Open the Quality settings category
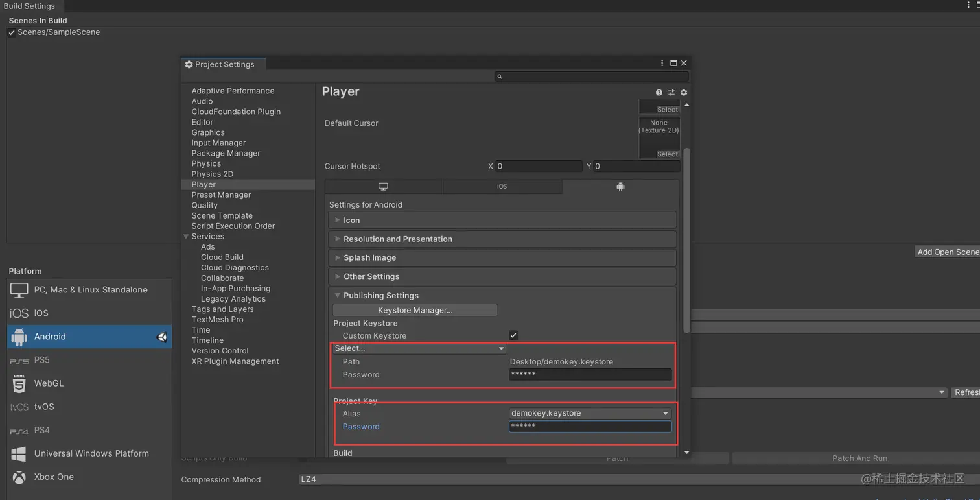 tap(204, 205)
